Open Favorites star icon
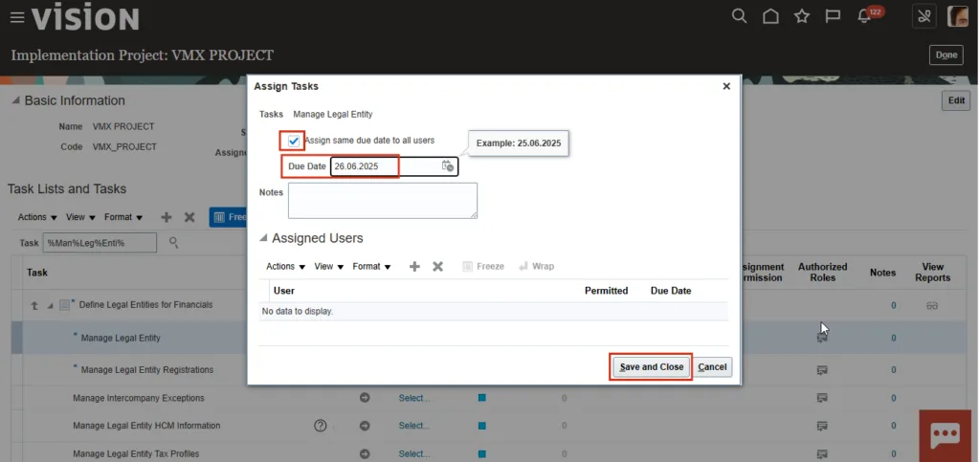The image size is (980, 462). pos(802,16)
